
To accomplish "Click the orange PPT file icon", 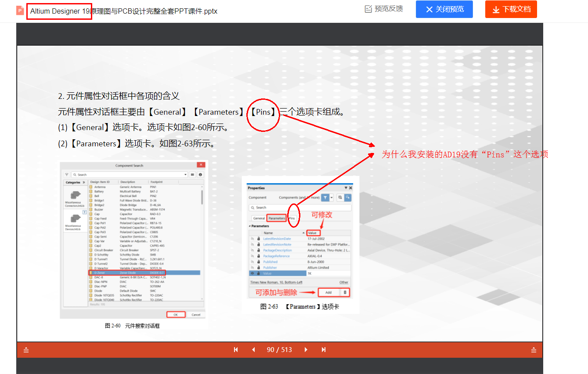I will point(20,11).
